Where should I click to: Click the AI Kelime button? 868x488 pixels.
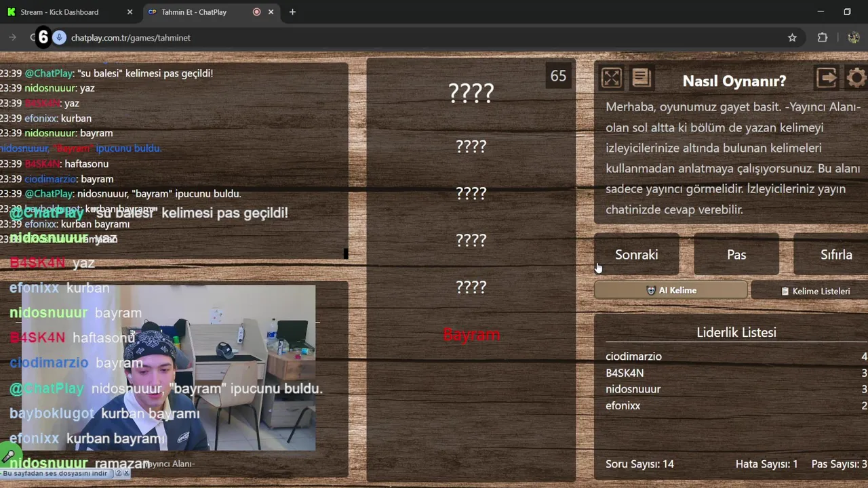[x=671, y=290]
